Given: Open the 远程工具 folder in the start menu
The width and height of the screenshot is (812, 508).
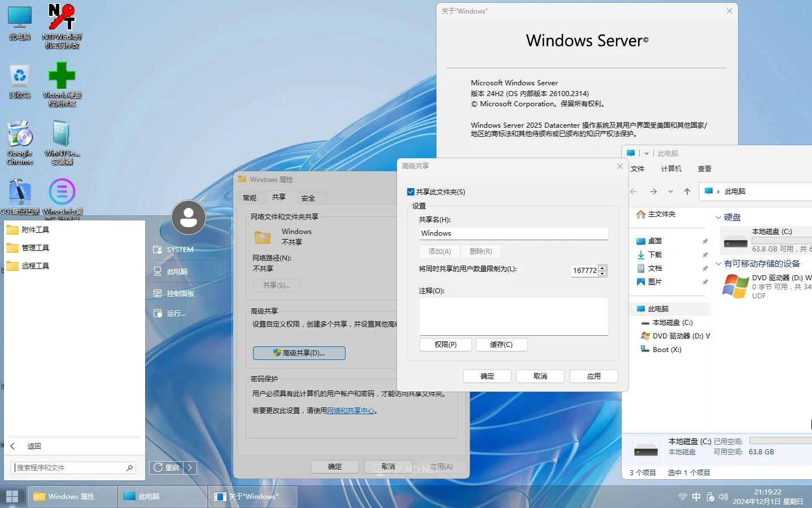Looking at the screenshot, I should coord(75,266).
